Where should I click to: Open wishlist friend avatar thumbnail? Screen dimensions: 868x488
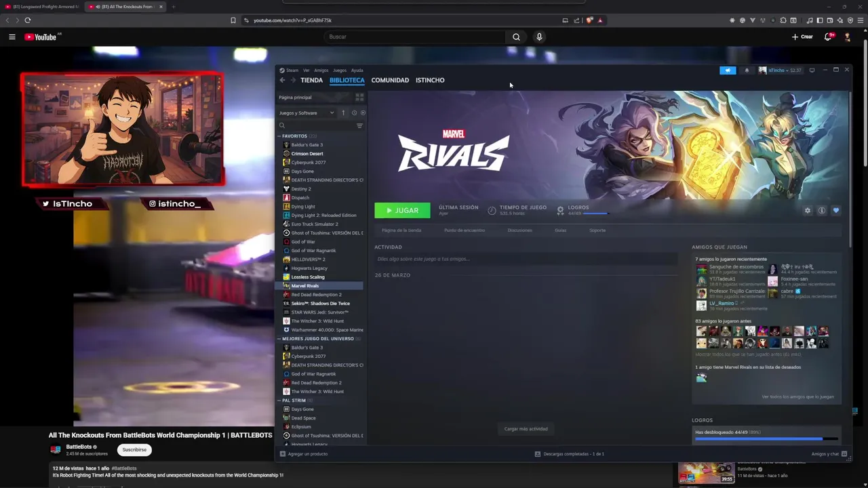point(701,378)
